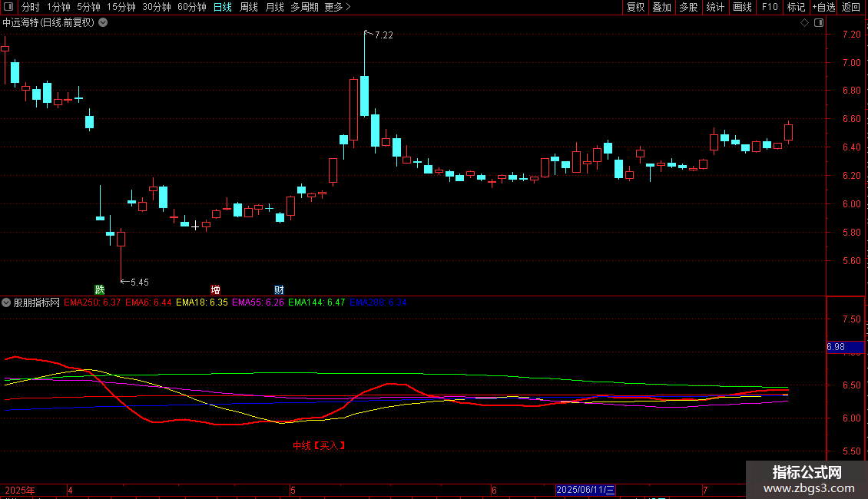The image size is (868, 499).
Task: Click the 返回 back button
Action: click(851, 7)
